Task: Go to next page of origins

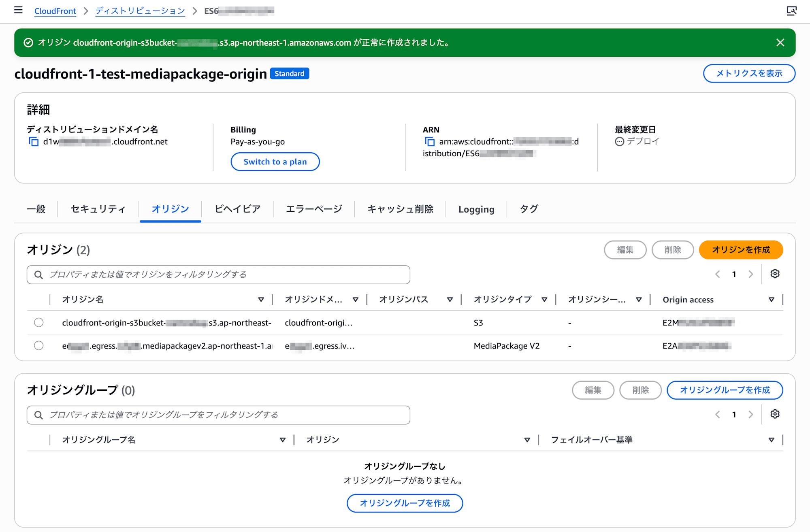Action: click(x=750, y=274)
